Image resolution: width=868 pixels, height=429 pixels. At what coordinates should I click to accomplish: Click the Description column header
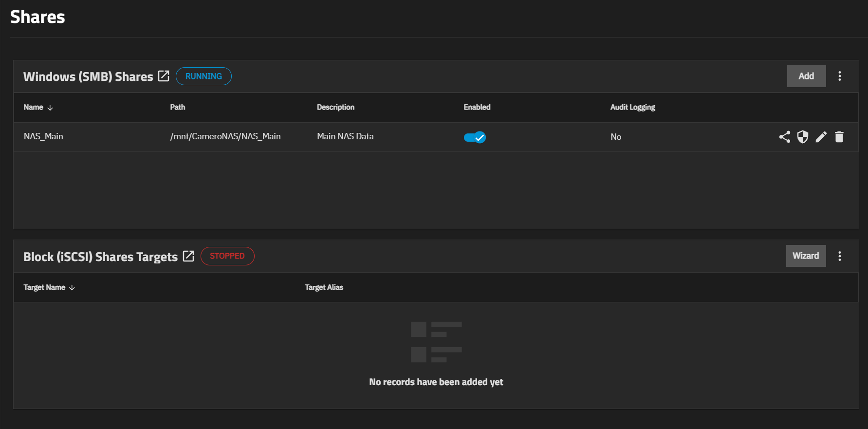pyautogui.click(x=335, y=107)
